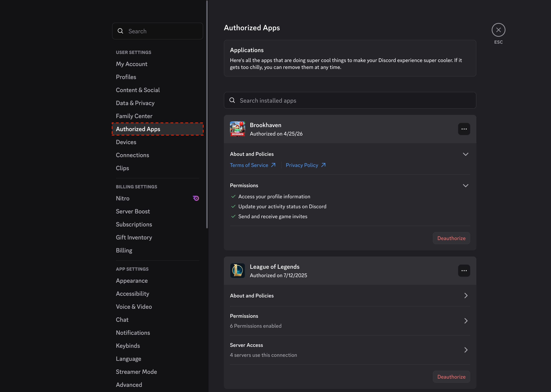The width and height of the screenshot is (551, 392).
Task: Open Family Center settings
Action: (x=157, y=116)
